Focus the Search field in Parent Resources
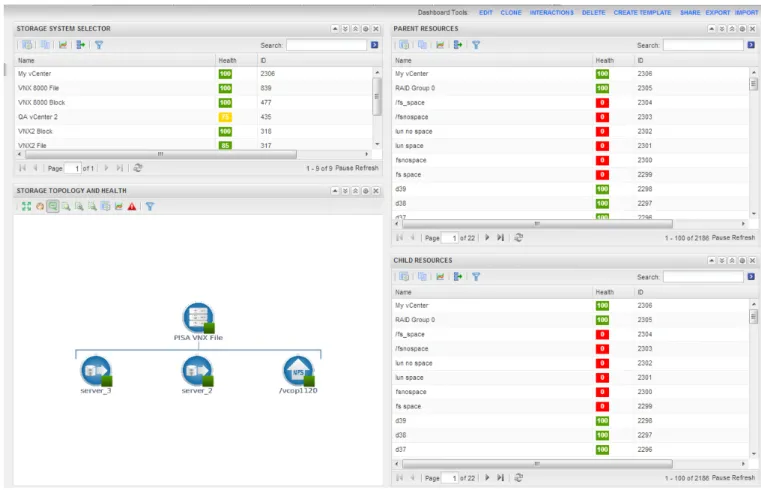 [703, 45]
